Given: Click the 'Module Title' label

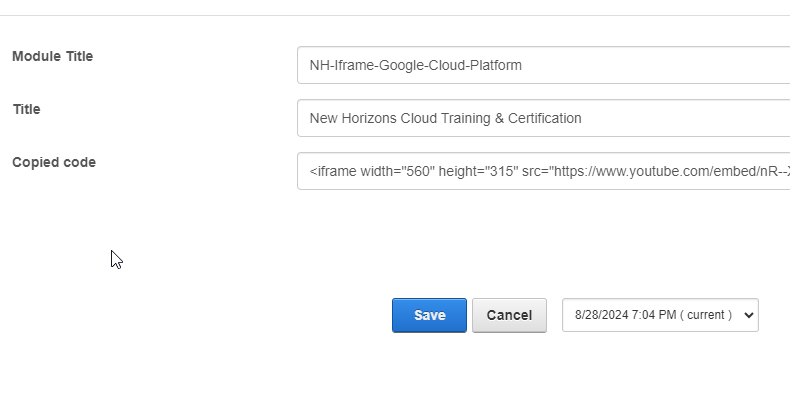Looking at the screenshot, I should (x=52, y=57).
